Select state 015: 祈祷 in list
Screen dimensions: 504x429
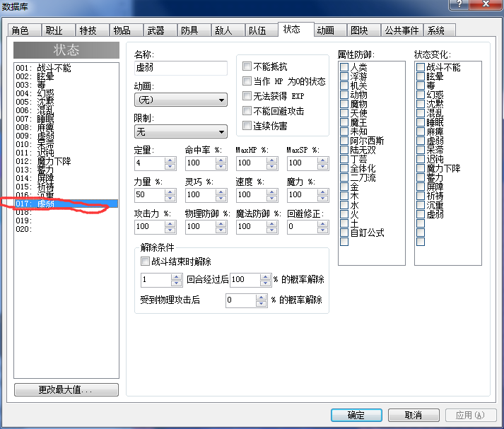point(66,187)
